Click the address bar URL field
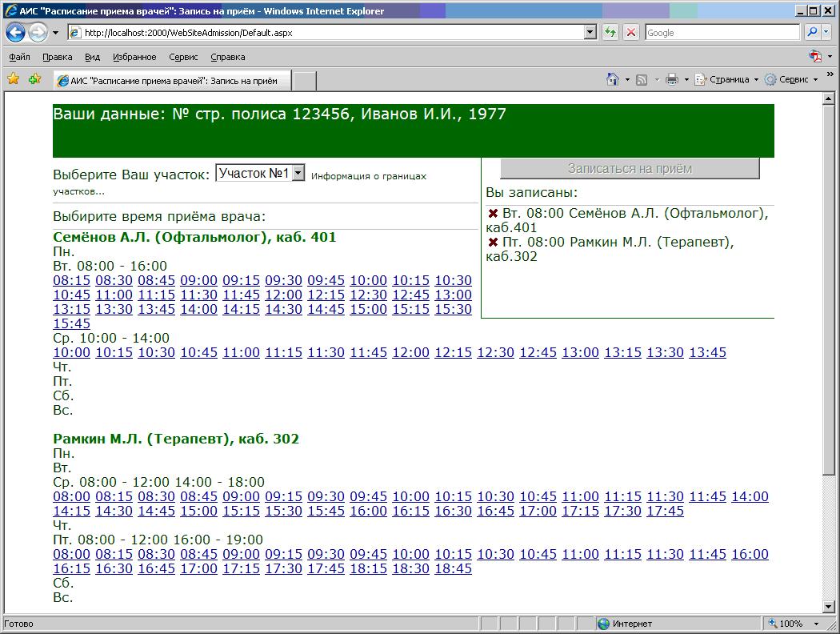 pos(326,33)
